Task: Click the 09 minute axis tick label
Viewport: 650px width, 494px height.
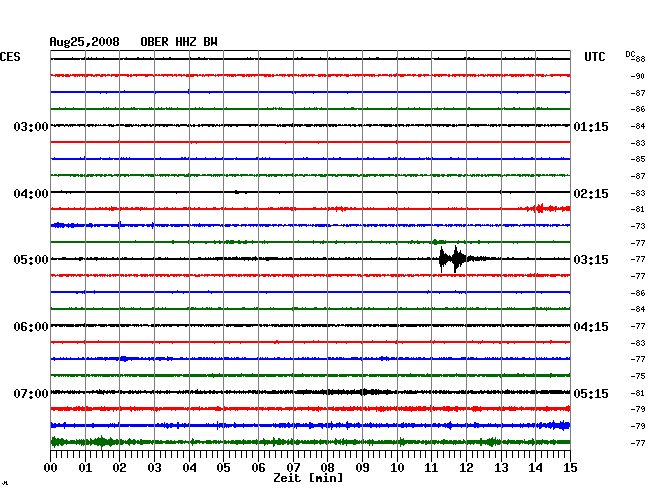Action: (x=362, y=468)
